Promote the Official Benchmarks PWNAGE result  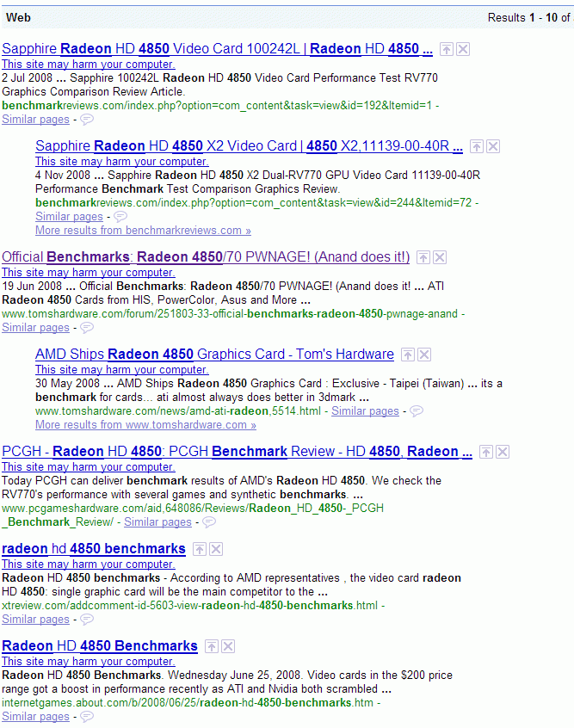tap(423, 257)
